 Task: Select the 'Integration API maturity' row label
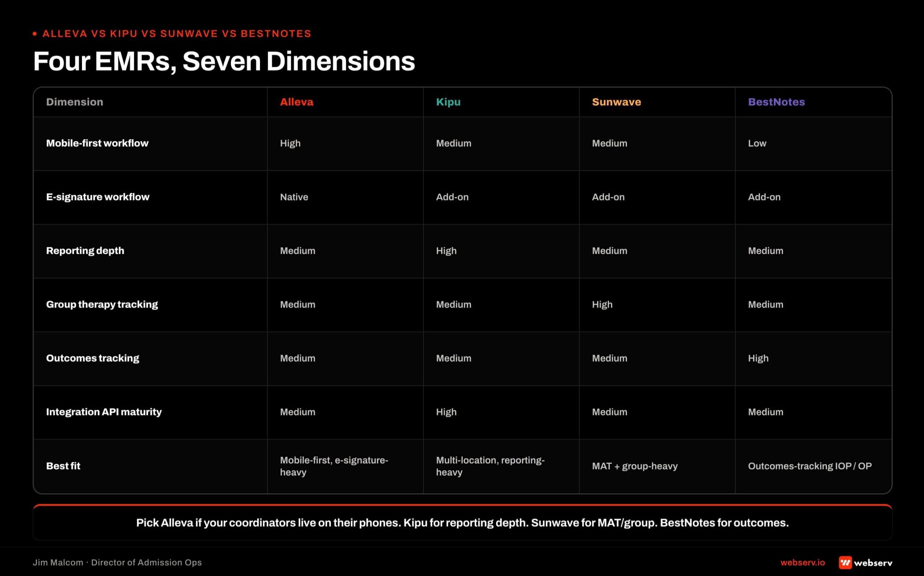click(x=104, y=412)
